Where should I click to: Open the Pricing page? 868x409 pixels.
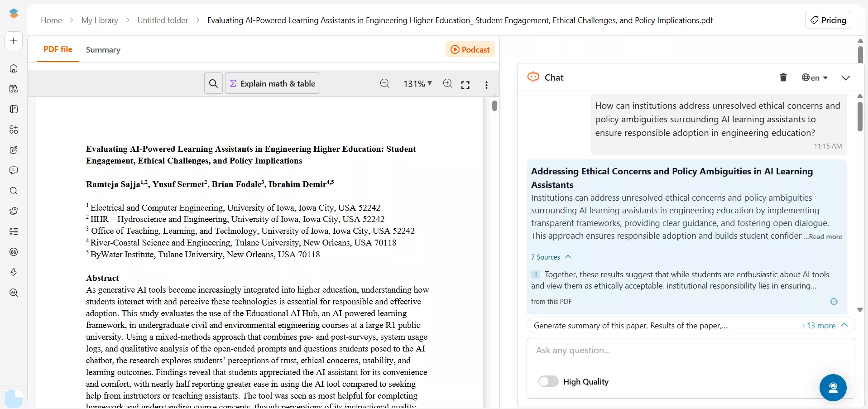coord(828,20)
